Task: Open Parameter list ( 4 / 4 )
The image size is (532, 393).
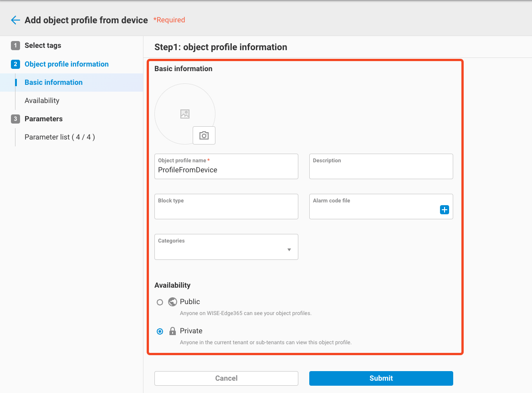Action: (60, 137)
